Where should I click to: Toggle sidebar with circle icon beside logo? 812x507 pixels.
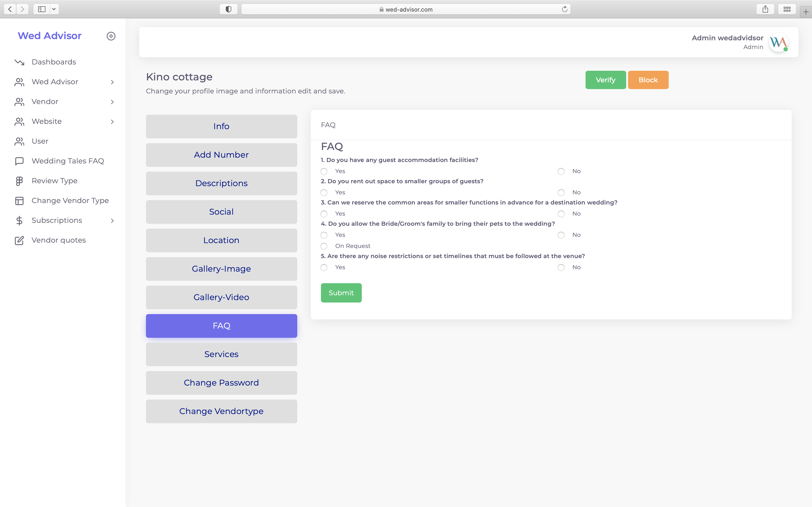coord(111,36)
